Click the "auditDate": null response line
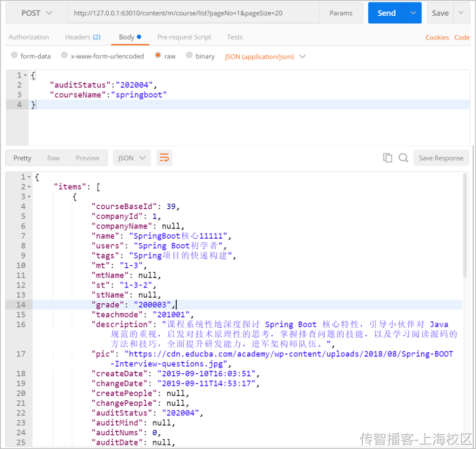 coord(133,442)
